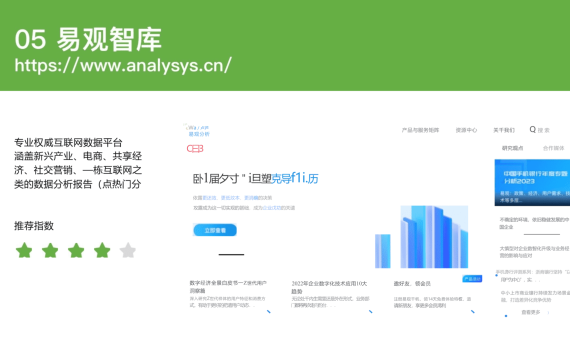570x360 pixels.
Task: Click the grey fifth rating star
Action: 128,250
